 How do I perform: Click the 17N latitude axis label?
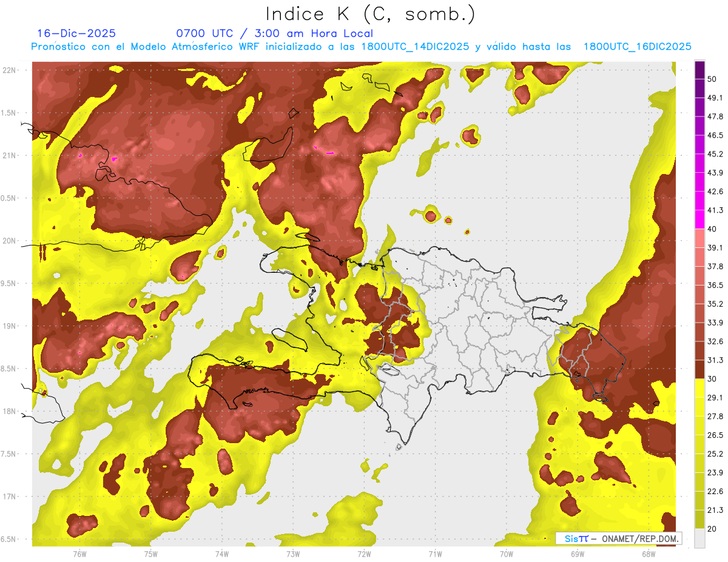click(9, 497)
